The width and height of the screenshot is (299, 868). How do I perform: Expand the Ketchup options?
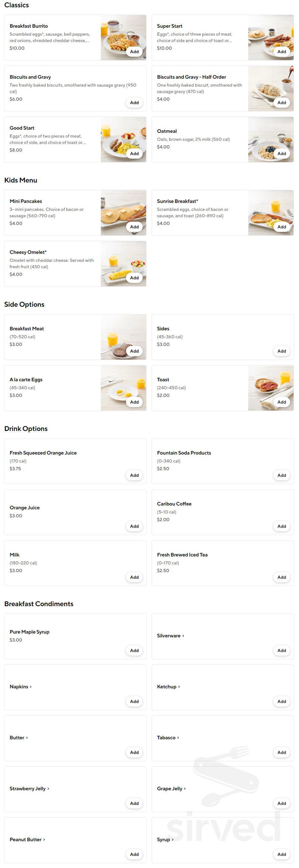168,686
